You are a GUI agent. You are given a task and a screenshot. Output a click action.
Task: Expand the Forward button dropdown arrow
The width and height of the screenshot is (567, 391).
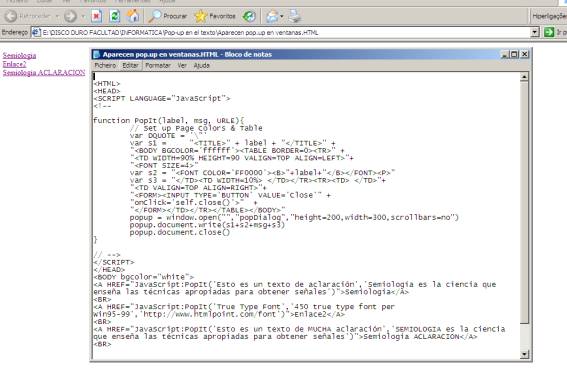coord(83,16)
